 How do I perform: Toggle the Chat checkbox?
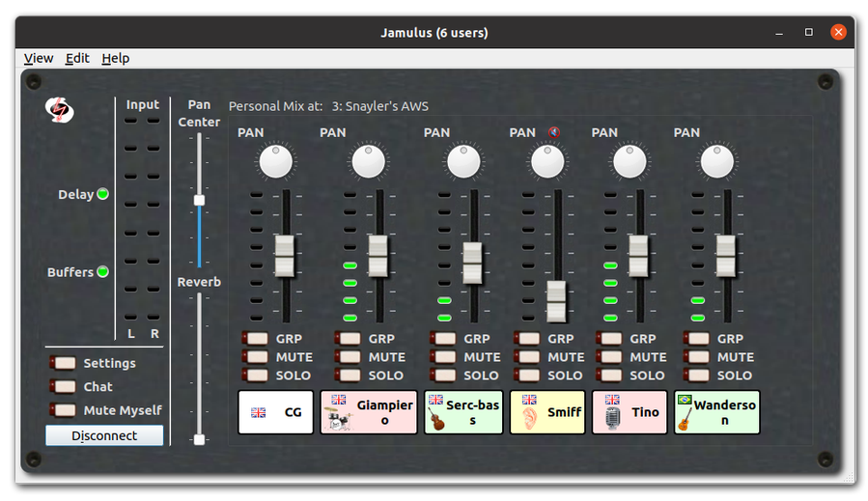click(x=63, y=386)
